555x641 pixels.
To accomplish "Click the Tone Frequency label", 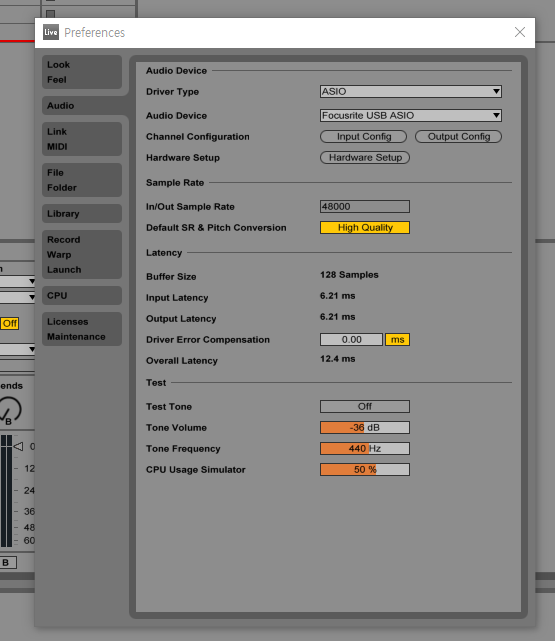I will (x=183, y=449).
